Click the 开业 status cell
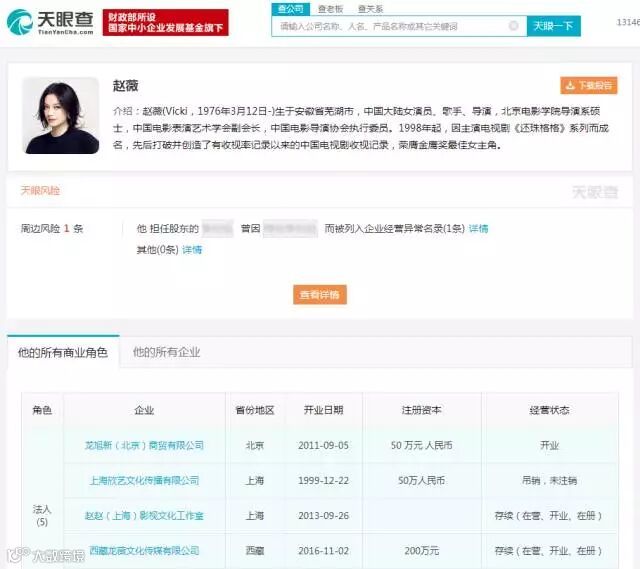The width and height of the screenshot is (640, 569). 549,445
